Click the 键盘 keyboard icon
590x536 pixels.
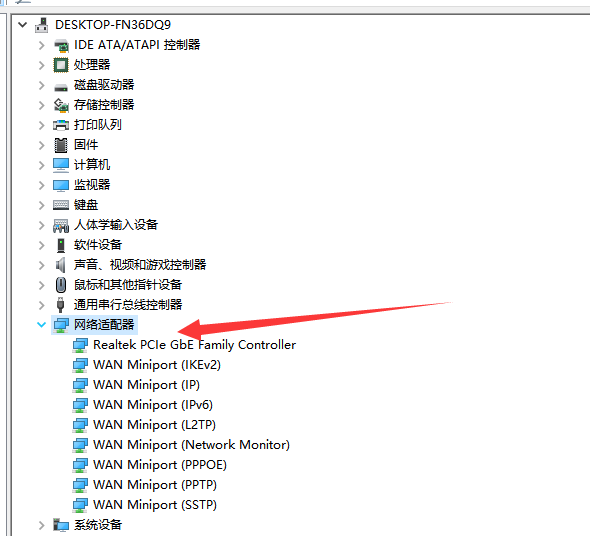pos(61,205)
